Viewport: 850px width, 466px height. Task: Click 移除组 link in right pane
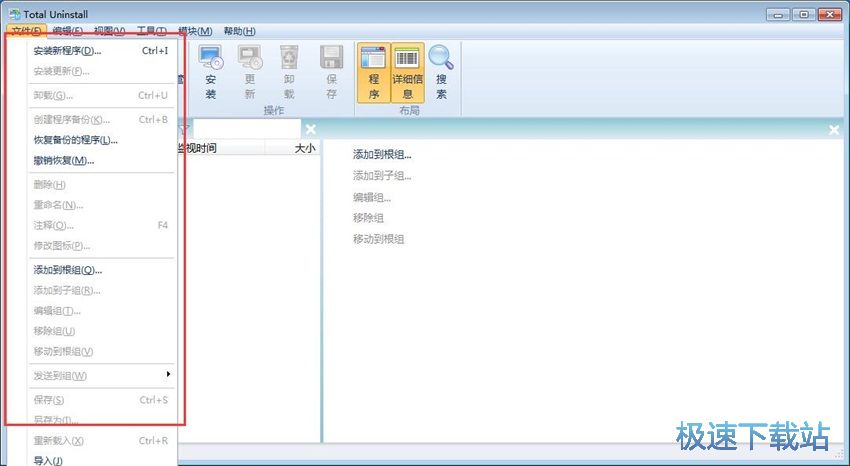tap(369, 218)
